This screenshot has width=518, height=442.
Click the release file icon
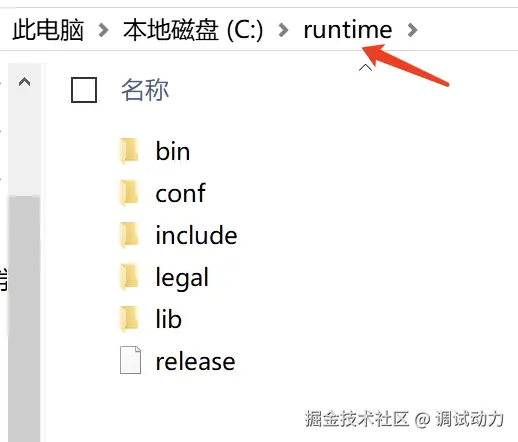(130, 360)
